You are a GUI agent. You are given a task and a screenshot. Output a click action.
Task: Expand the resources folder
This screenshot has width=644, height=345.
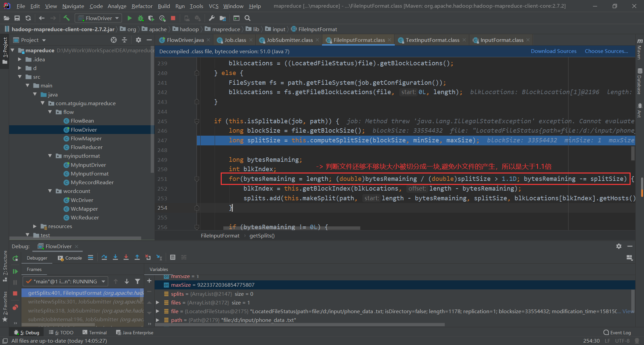pos(35,226)
